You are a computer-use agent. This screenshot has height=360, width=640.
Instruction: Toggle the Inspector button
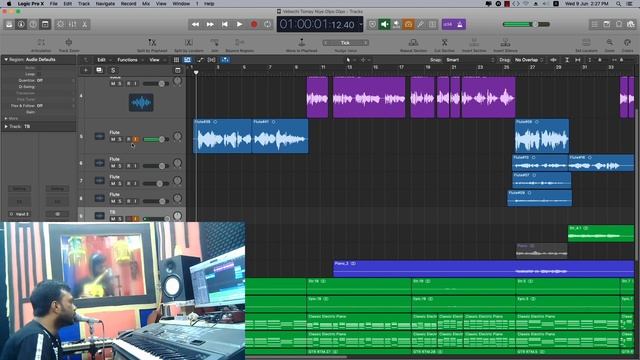pyautogui.click(x=21, y=24)
